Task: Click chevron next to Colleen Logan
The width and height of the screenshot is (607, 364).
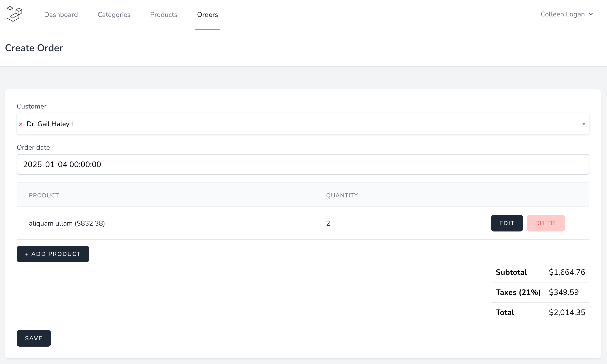Action: [591, 14]
